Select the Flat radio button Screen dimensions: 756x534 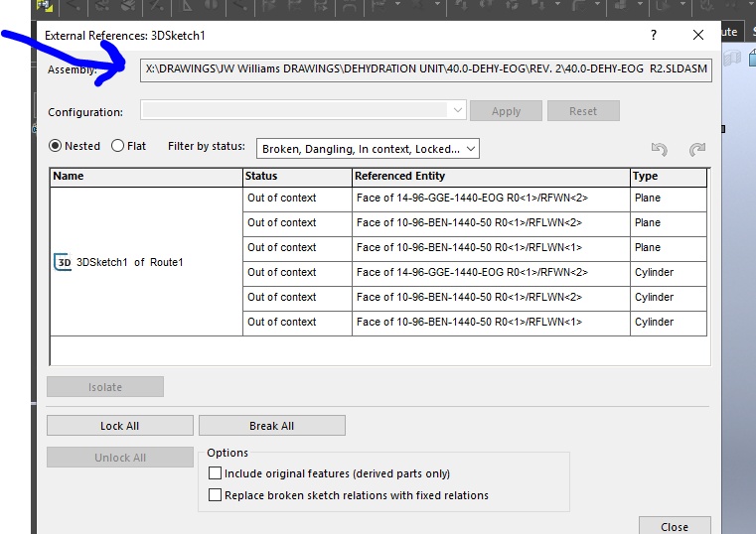point(117,146)
